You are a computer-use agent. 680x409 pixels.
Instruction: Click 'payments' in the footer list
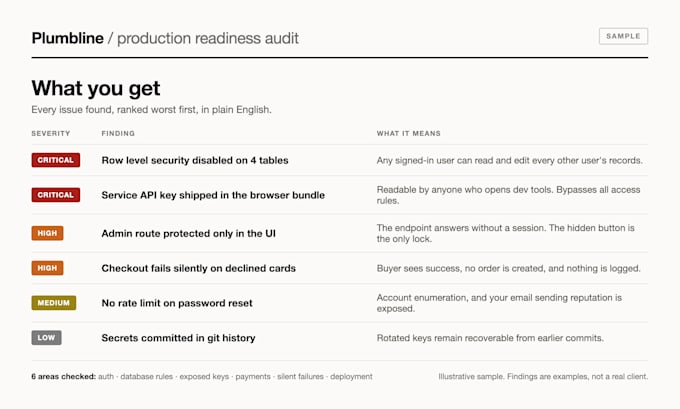tap(253, 376)
